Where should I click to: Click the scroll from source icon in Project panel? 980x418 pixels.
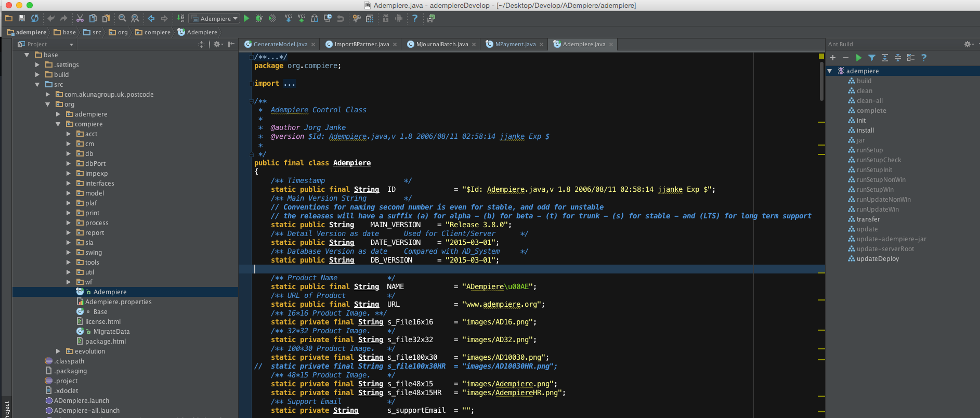tap(201, 44)
